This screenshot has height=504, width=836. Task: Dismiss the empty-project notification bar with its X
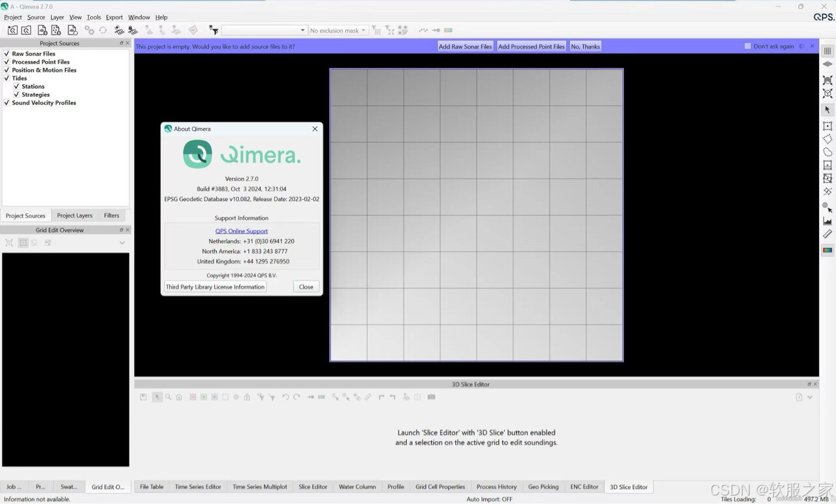tap(812, 46)
